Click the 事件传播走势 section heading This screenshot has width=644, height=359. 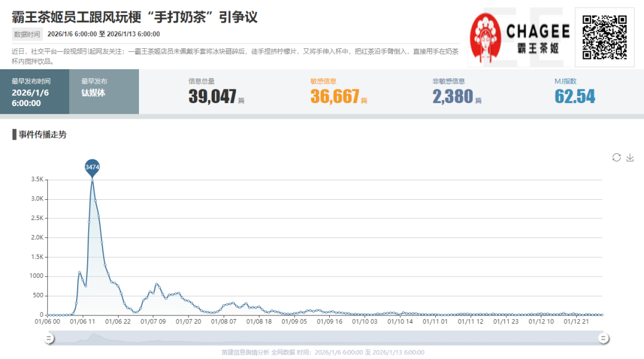point(42,134)
